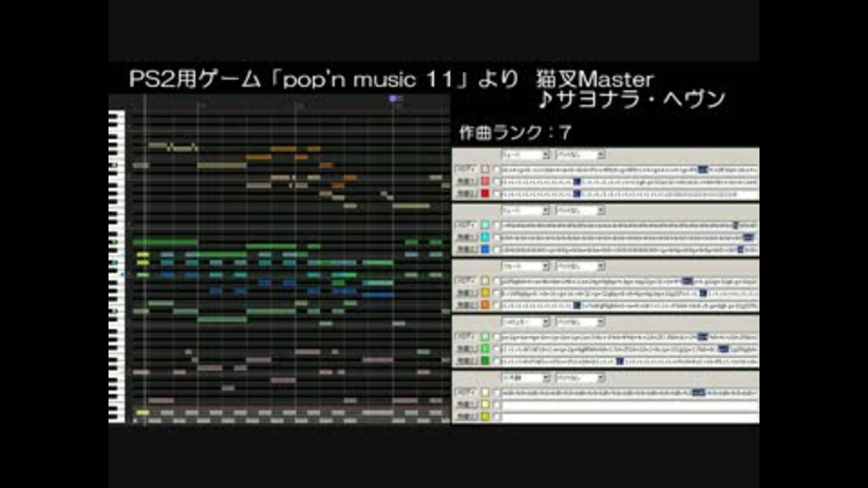Pick the pale yellow melody swatch, fifth track
The width and height of the screenshot is (868, 488).
point(486,392)
